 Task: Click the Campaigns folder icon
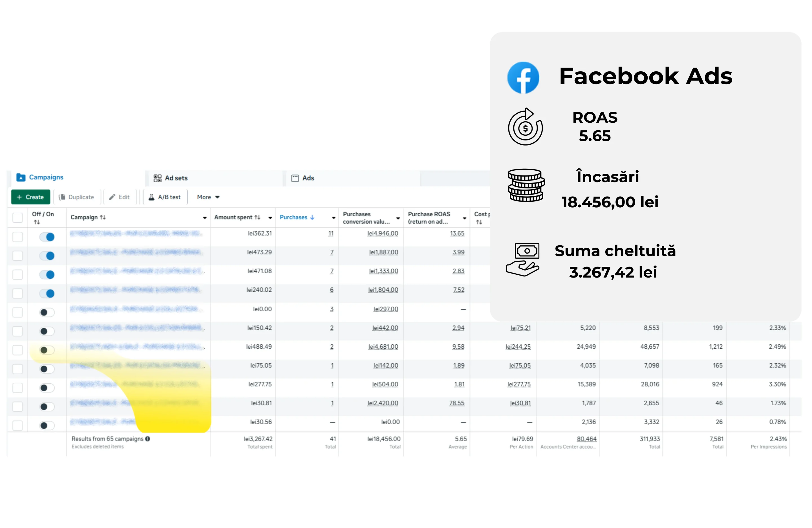click(x=21, y=177)
